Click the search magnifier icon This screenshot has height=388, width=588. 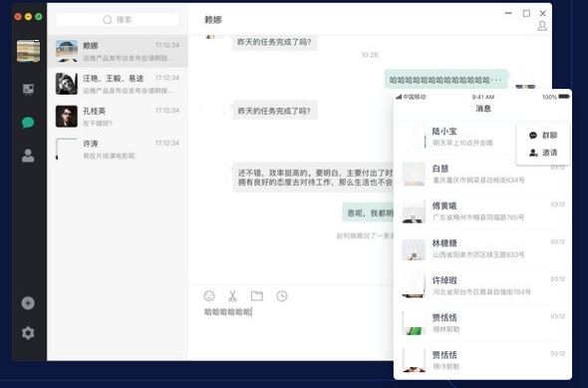point(108,20)
